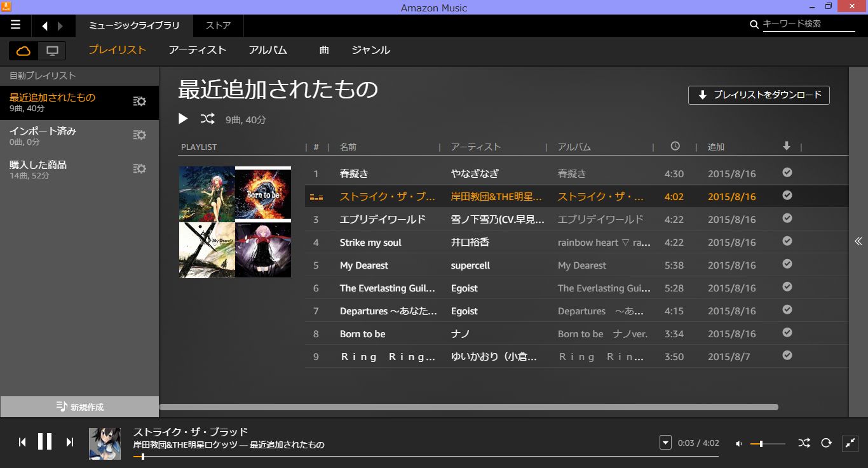
Task: Select the アルバム tab
Action: click(x=268, y=50)
